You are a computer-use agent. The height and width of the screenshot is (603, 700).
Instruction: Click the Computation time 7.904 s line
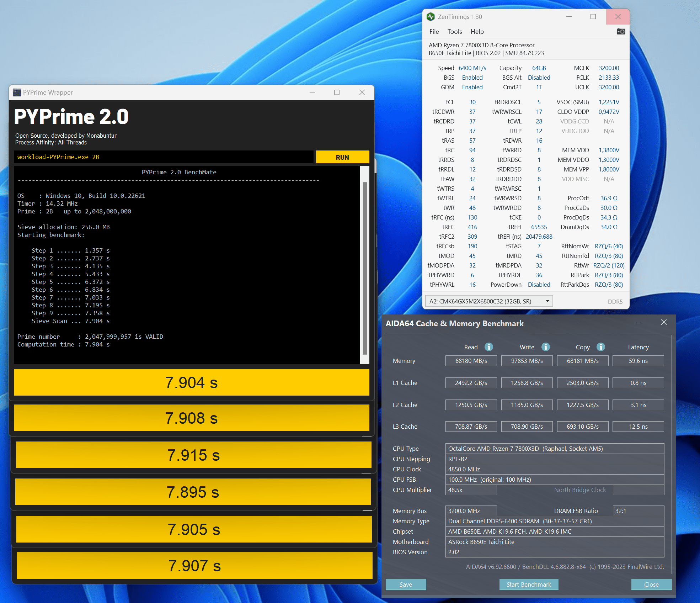point(63,344)
